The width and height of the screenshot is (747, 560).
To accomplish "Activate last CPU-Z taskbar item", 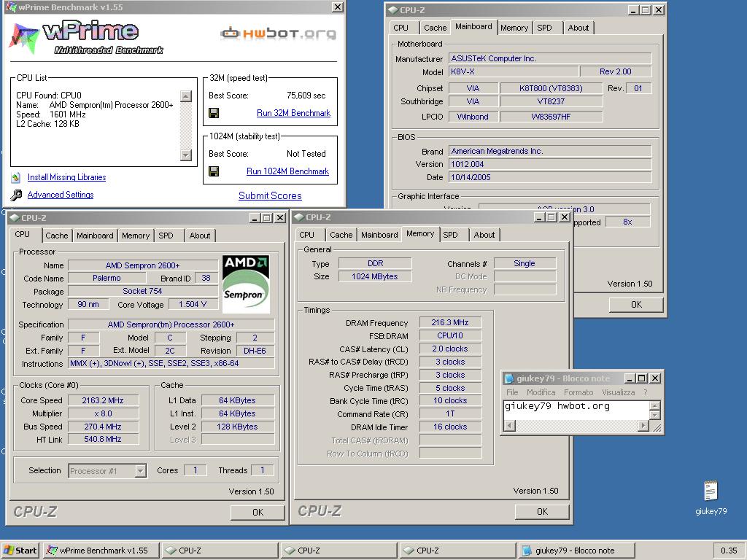I will (457, 551).
